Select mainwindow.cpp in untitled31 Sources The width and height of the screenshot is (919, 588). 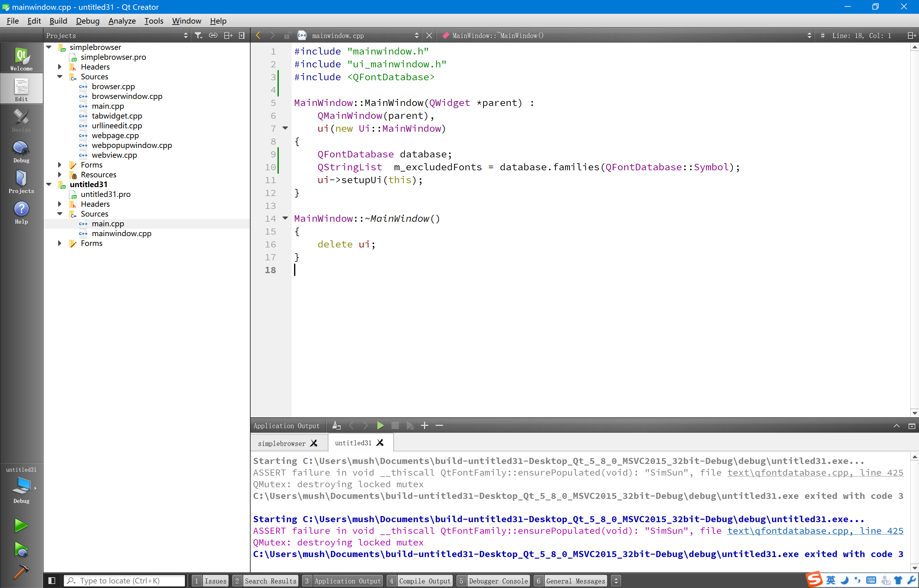(121, 233)
